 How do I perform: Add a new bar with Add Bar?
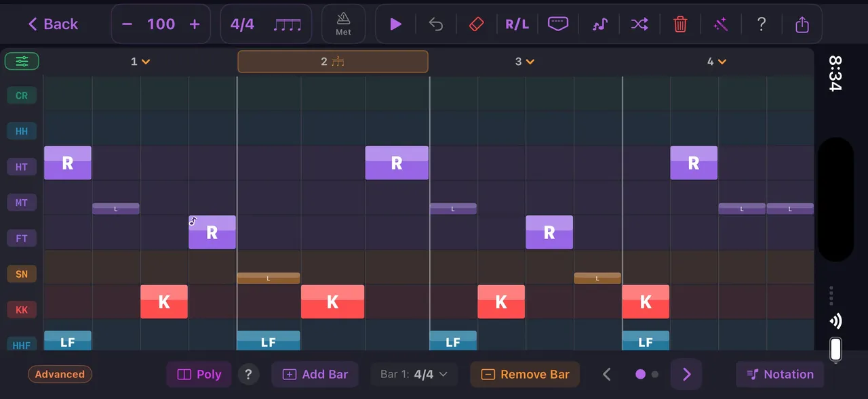[x=315, y=375]
